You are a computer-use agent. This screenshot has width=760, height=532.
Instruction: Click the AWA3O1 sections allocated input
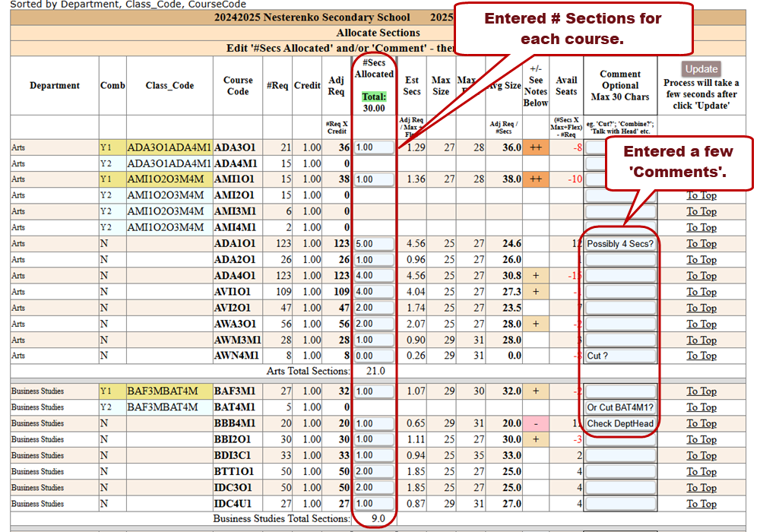click(x=374, y=324)
